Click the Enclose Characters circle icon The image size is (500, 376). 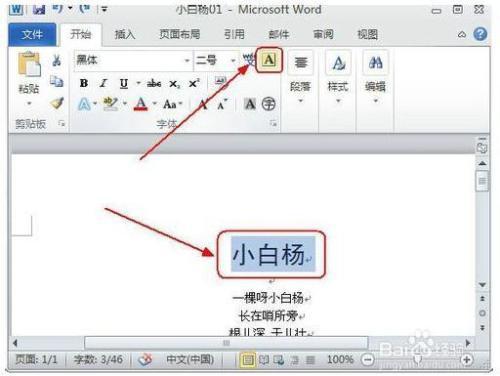click(269, 104)
